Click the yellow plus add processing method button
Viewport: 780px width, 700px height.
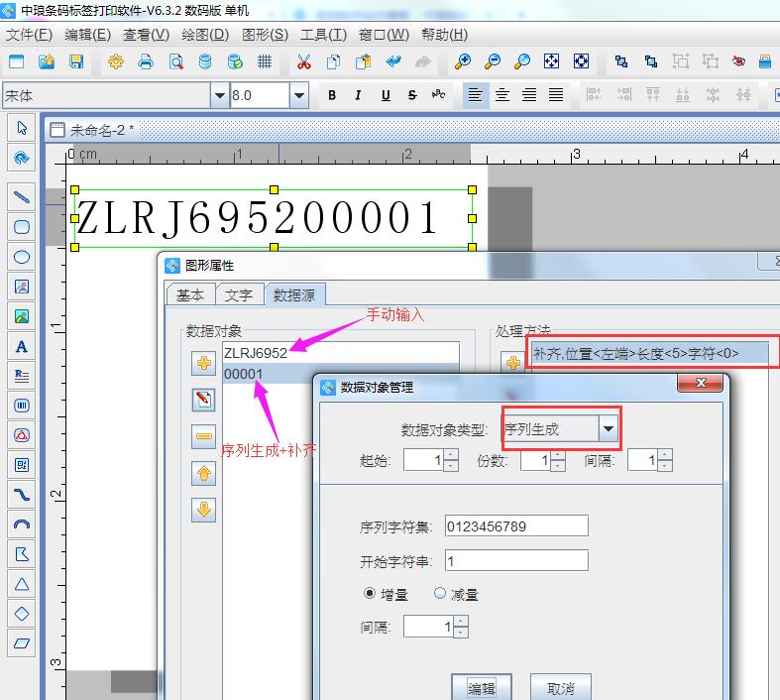tap(512, 363)
